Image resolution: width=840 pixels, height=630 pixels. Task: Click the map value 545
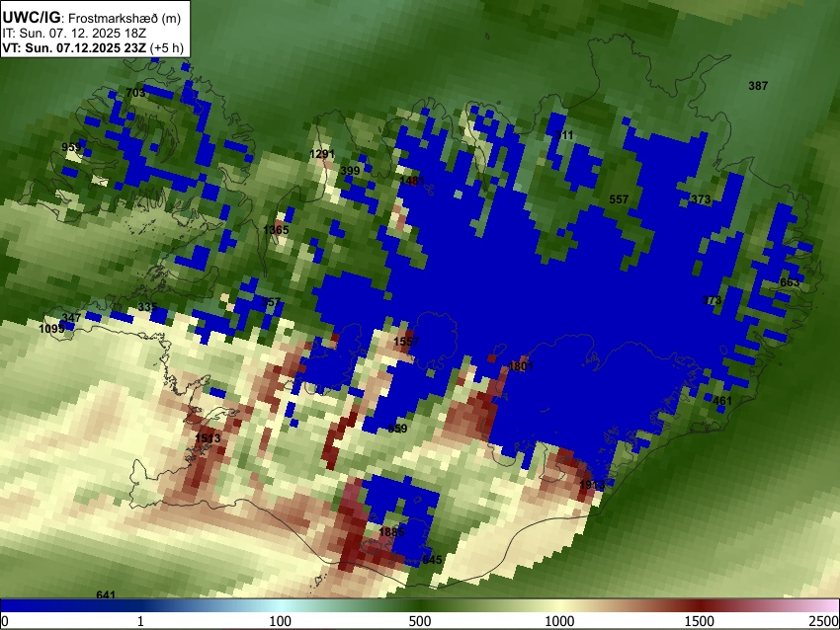(432, 560)
